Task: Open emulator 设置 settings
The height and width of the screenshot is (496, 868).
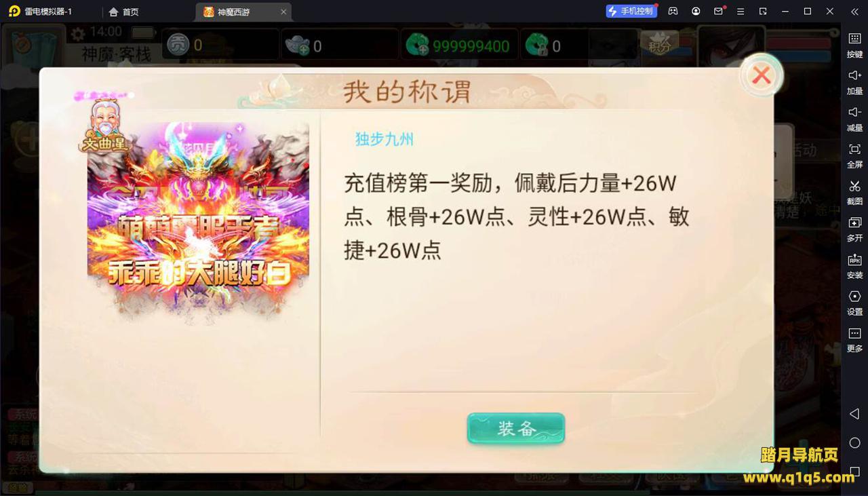Action: (854, 303)
